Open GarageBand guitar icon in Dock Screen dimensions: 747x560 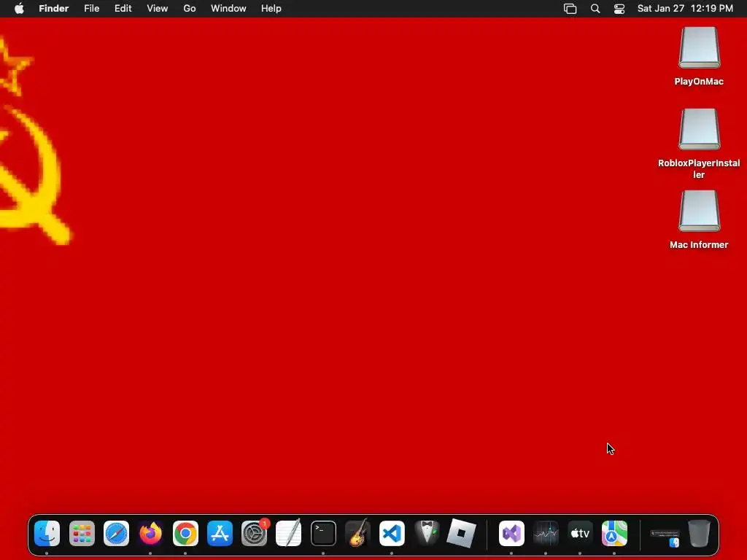[x=357, y=532]
